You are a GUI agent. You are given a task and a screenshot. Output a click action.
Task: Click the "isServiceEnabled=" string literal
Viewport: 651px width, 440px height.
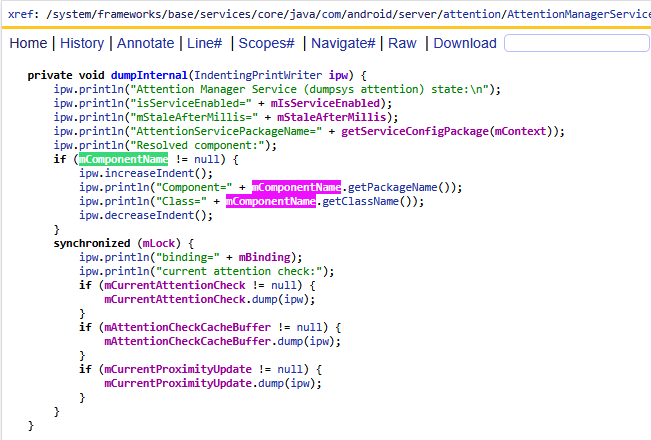tap(191, 103)
